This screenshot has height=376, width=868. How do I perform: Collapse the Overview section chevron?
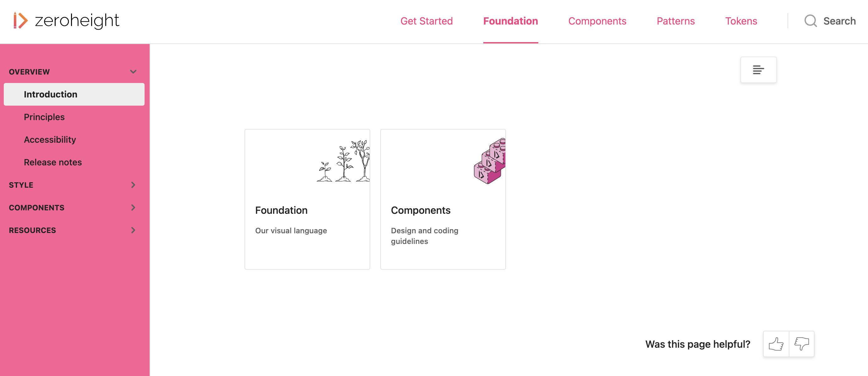pyautogui.click(x=133, y=72)
